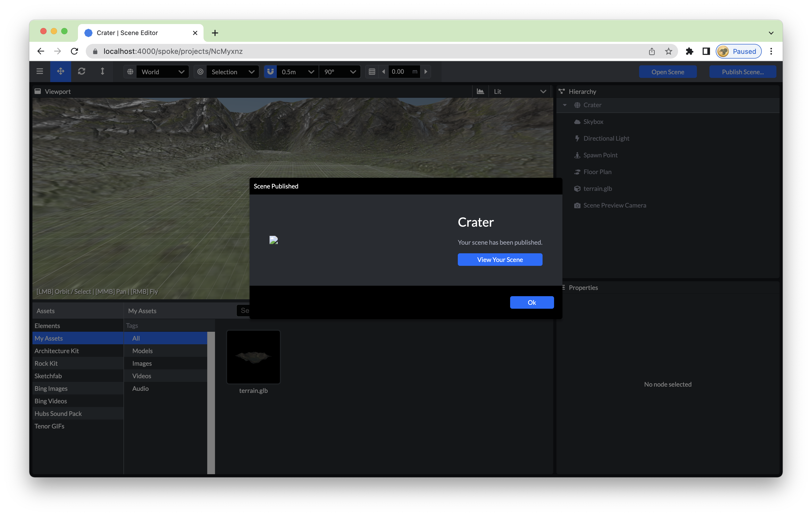
Task: Click the tags list scrollbar
Action: tap(211, 402)
